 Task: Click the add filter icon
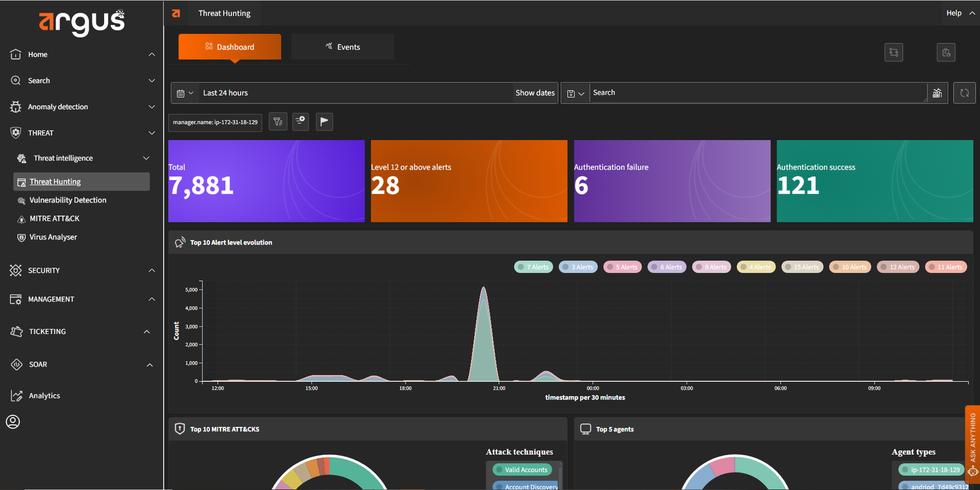(300, 121)
